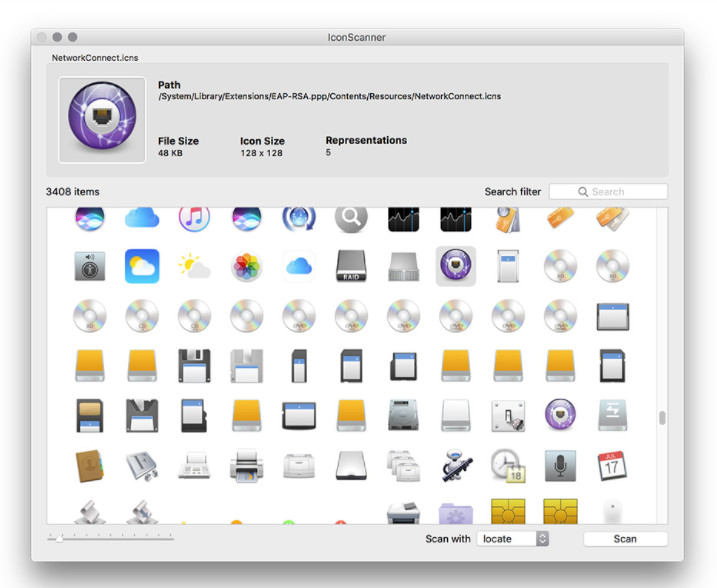717x588 pixels.
Task: Click the large NetworkConnect preview image
Action: tap(102, 120)
